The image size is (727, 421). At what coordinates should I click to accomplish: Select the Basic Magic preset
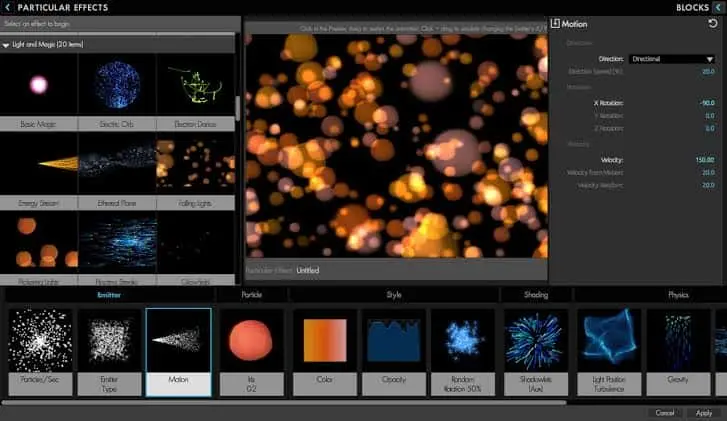pyautogui.click(x=38, y=91)
